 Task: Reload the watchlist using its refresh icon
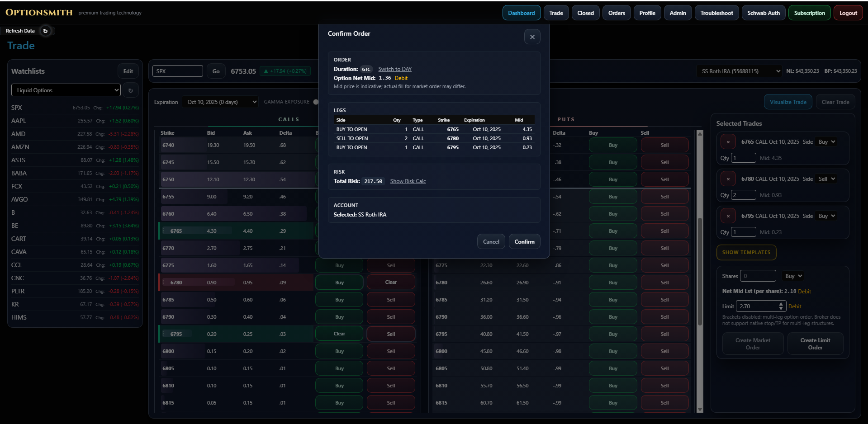[130, 90]
